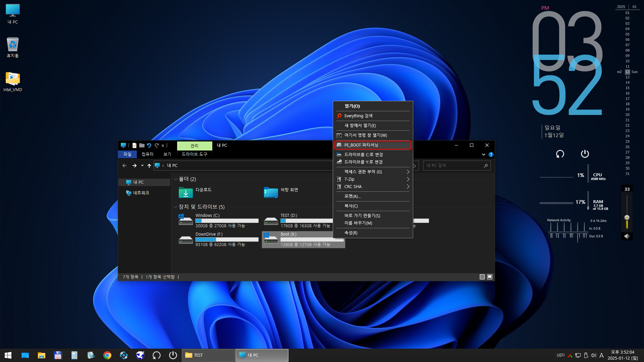The height and width of the screenshot is (362, 644).
Task: Open the Intel_VMD desktop folder
Action: coord(13,82)
